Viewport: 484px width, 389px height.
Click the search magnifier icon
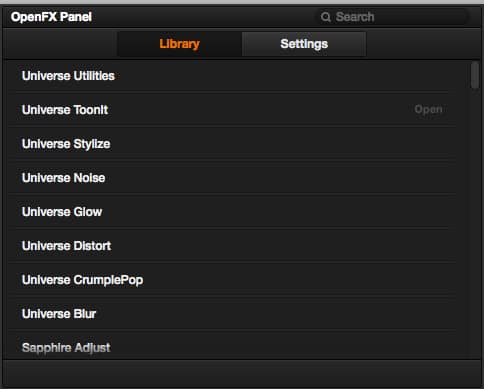click(325, 17)
